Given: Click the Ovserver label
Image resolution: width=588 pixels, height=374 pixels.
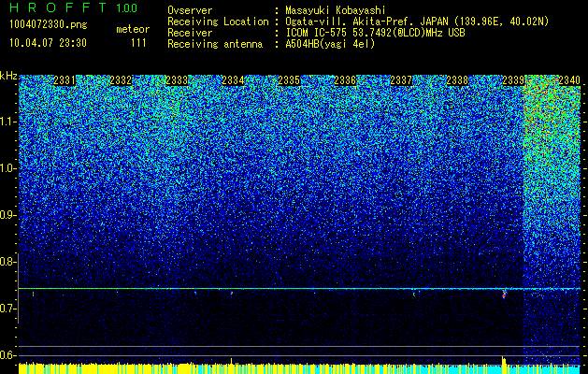Looking at the screenshot, I should click(x=190, y=10).
